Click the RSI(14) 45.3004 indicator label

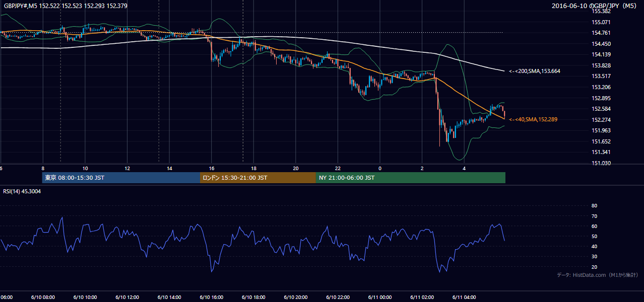23,191
